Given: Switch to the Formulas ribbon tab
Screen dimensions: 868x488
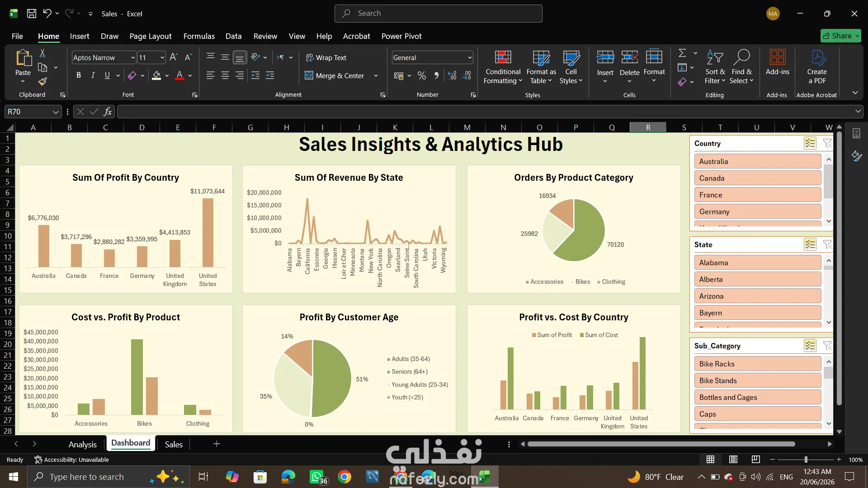Looking at the screenshot, I should 199,36.
